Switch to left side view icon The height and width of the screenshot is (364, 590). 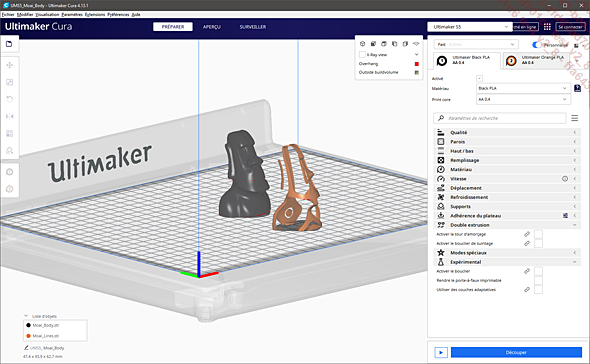(394, 44)
